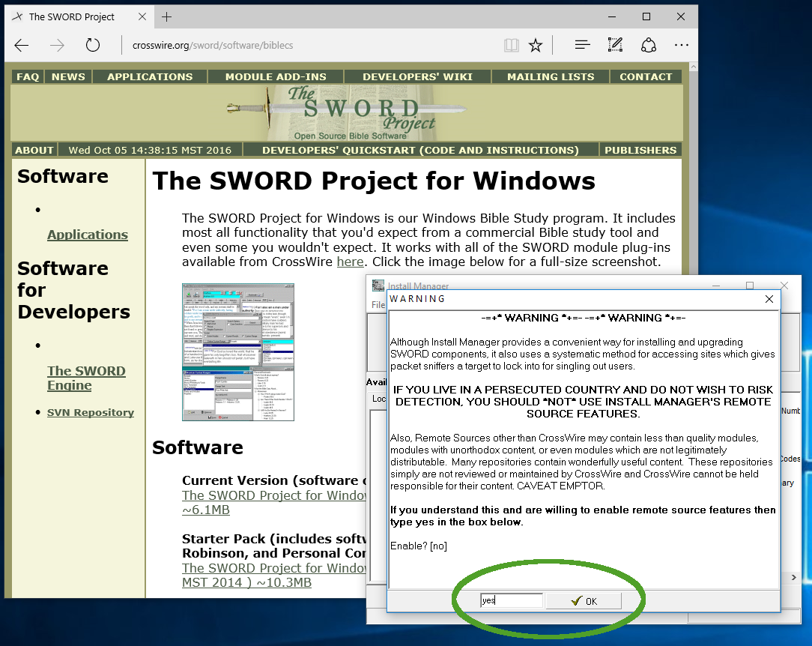Viewport: 812px width, 646px height.
Task: Go to DEVELOPERS' WIKI page
Action: (x=417, y=76)
